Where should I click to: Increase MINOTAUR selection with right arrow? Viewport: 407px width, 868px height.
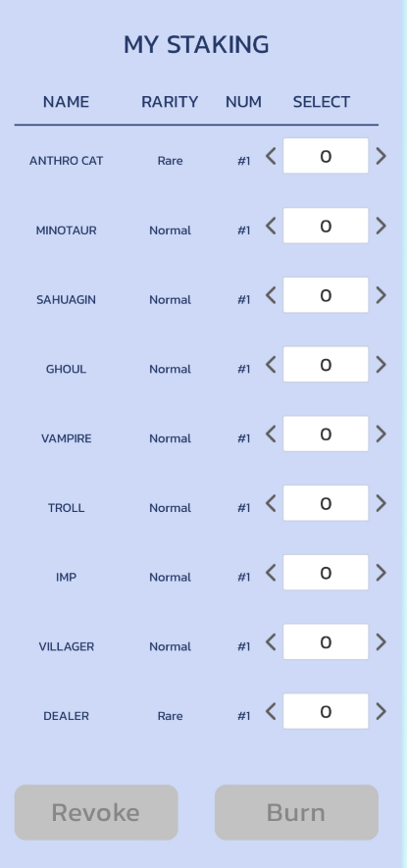pyautogui.click(x=381, y=226)
